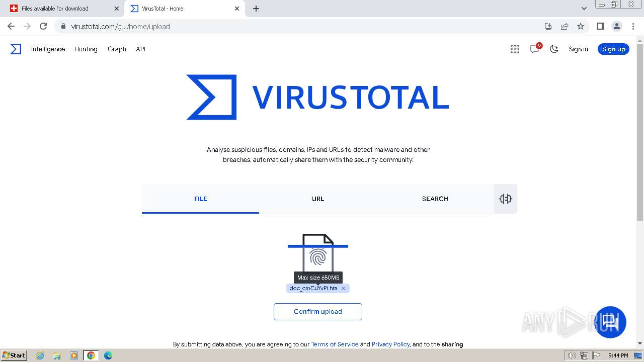Click the page vertical scrollbar
The height and width of the screenshot is (362, 644).
(640, 132)
